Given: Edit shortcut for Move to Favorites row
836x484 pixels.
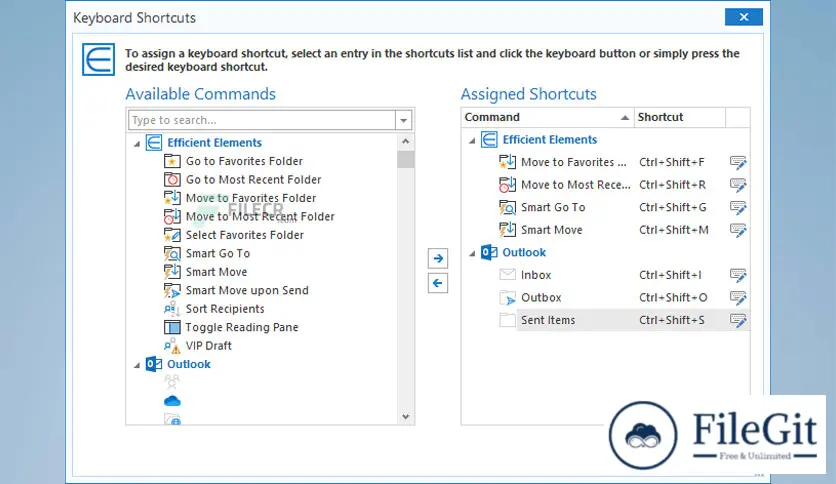Looking at the screenshot, I should 738,162.
